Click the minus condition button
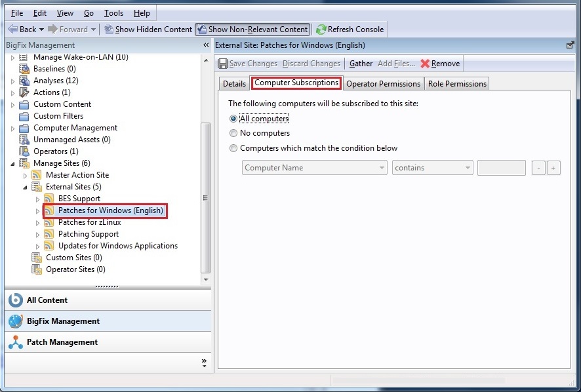 (538, 168)
